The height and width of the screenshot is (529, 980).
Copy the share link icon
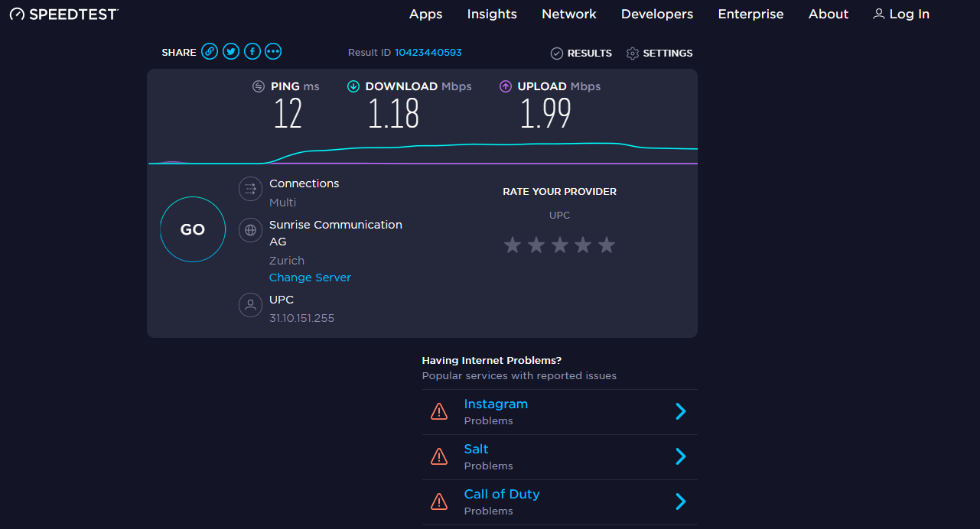(x=210, y=52)
